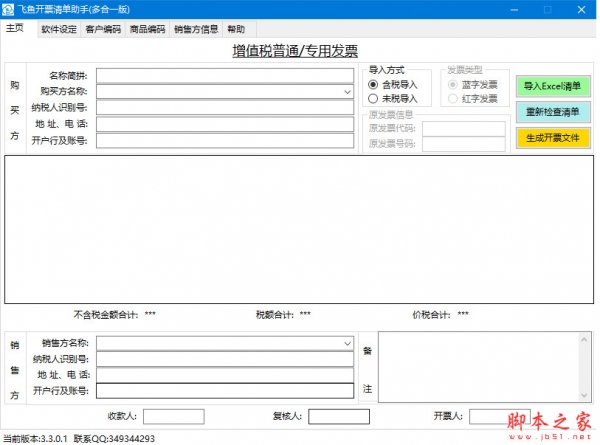
Task: Open the 销售方名称 combo box
Action: [347, 343]
